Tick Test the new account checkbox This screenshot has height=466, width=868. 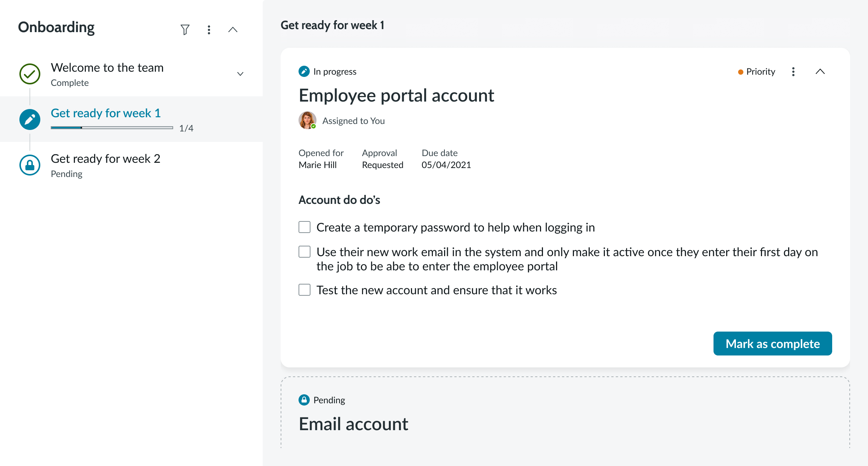click(305, 290)
